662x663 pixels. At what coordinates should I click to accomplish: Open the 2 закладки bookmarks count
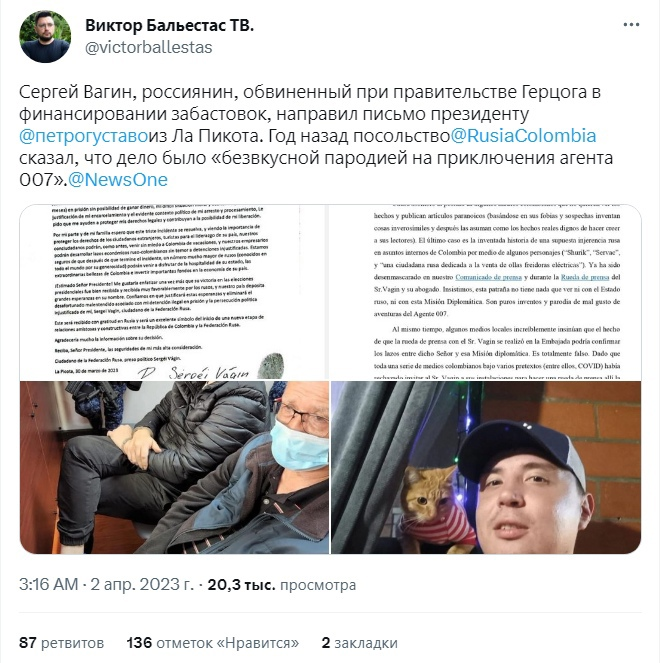pos(359,643)
